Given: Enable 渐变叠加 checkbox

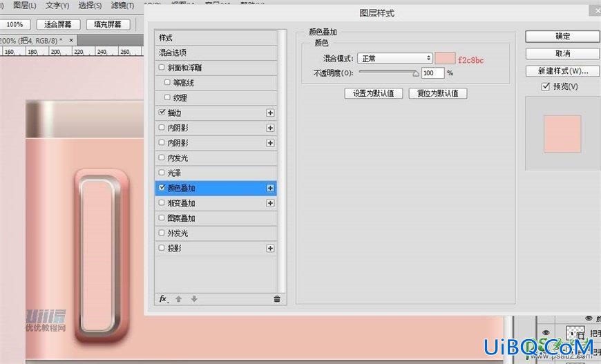Looking at the screenshot, I should click(162, 202).
